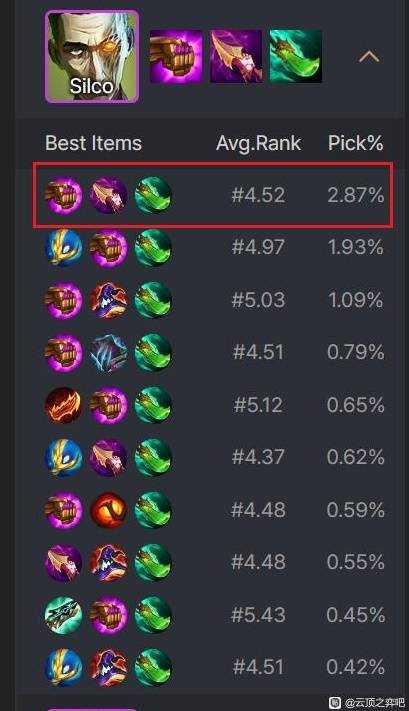Viewport: 409px width, 711px height.
Task: Click the 2.87% pick rate value
Action: 355,195
